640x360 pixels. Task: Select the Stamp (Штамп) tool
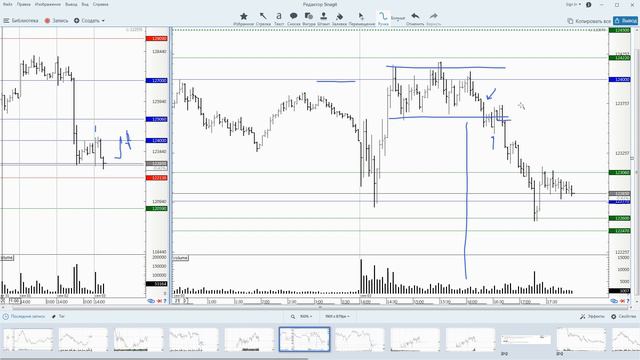click(323, 18)
